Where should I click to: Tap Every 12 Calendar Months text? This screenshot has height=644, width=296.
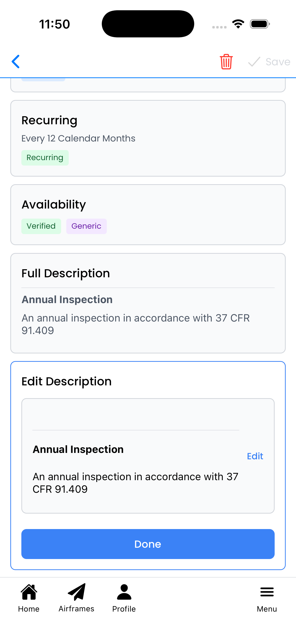78,138
